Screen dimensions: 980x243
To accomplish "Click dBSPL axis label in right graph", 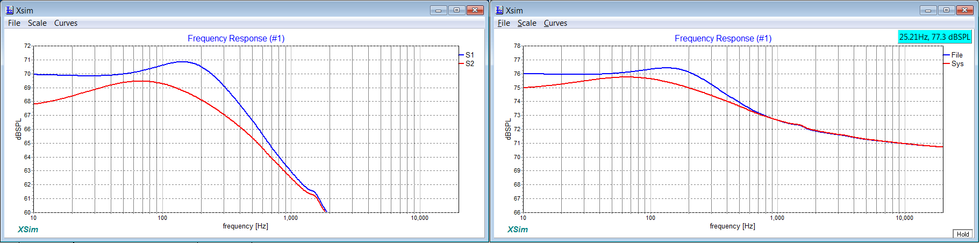I will [x=508, y=129].
